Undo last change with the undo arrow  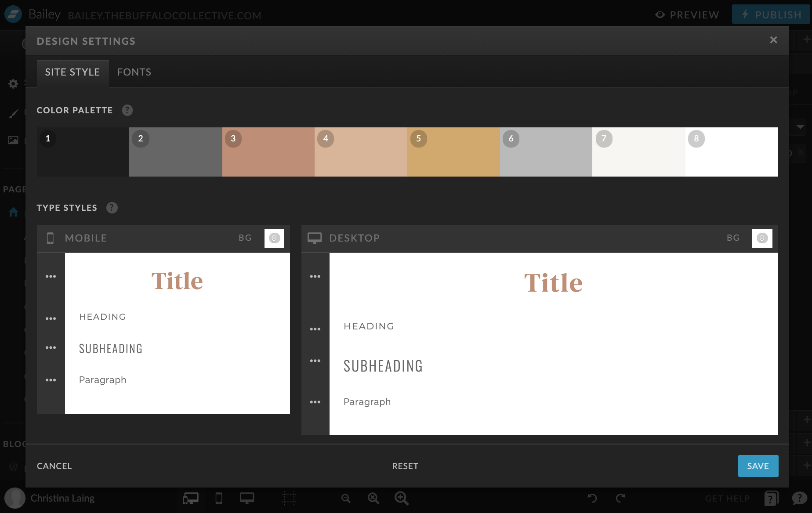pyautogui.click(x=592, y=499)
